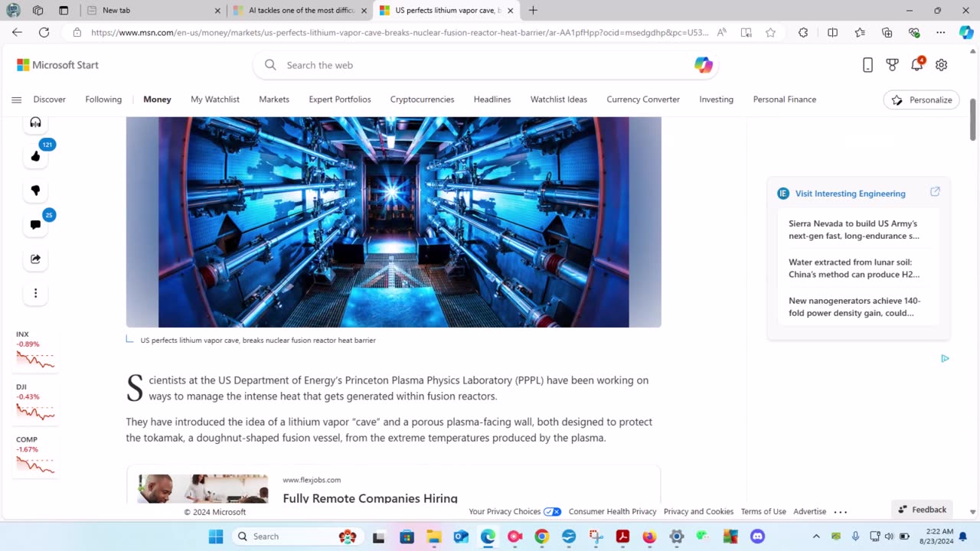Image resolution: width=980 pixels, height=551 pixels.
Task: Click the page vertical scrollbar thumb
Action: [x=973, y=119]
